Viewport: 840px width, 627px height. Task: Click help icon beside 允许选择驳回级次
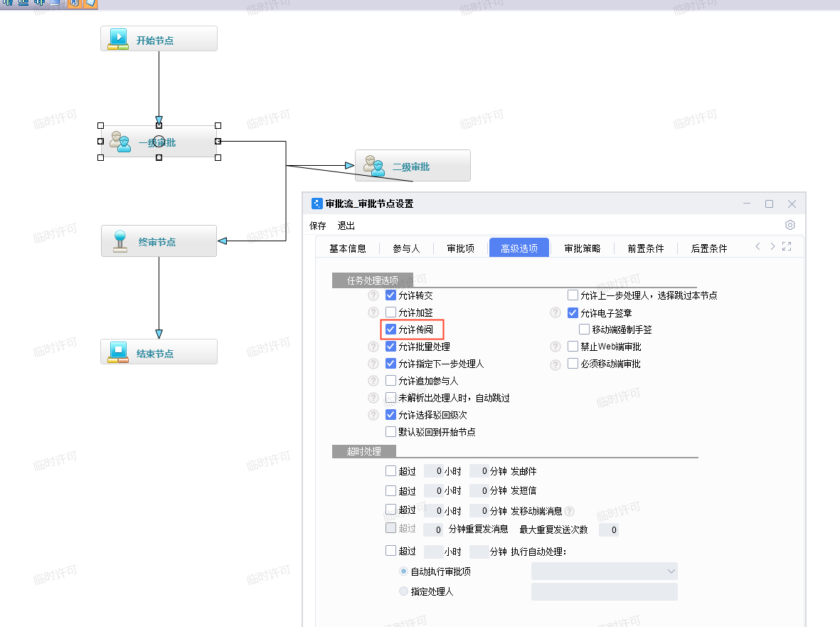coord(373,416)
